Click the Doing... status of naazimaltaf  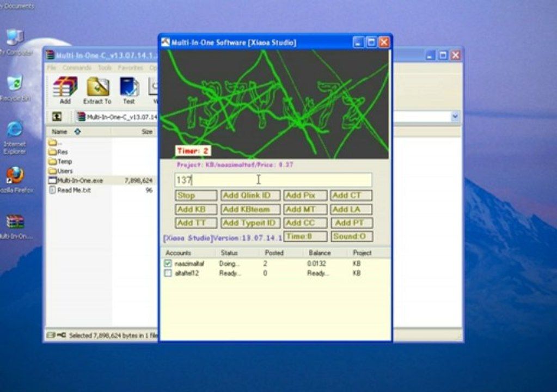[229, 264]
